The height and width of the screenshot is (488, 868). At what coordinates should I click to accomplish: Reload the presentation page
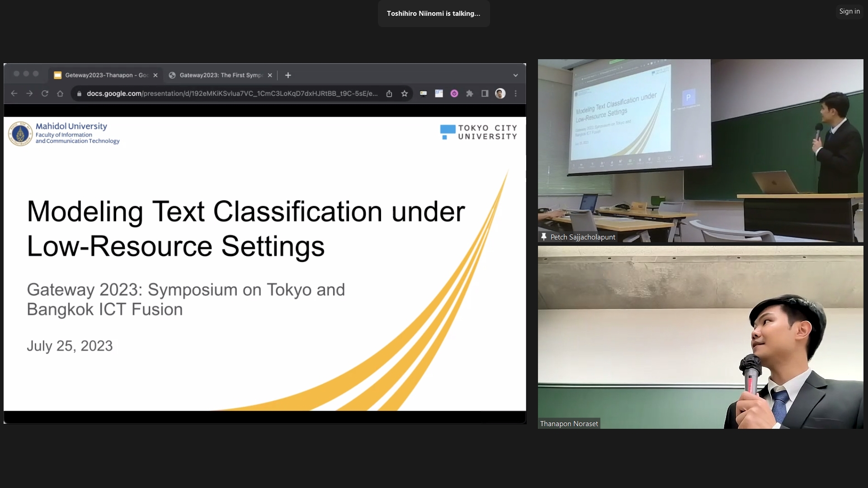coord(45,94)
